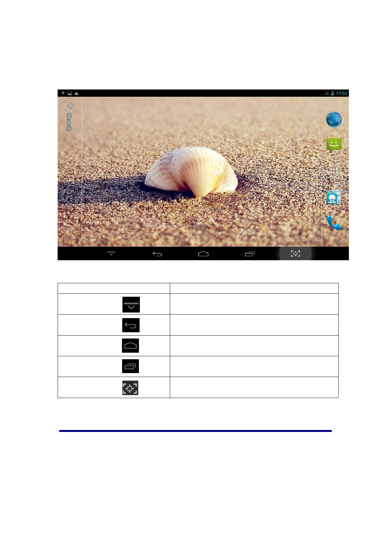Tap Screenshot capture button in navigation bar
392x554 pixels.
(x=295, y=254)
